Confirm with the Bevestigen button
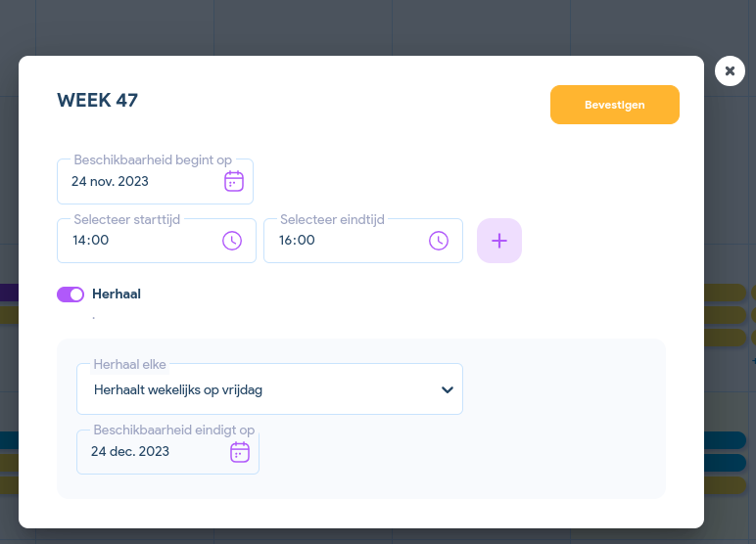The height and width of the screenshot is (544, 756). 614,105
